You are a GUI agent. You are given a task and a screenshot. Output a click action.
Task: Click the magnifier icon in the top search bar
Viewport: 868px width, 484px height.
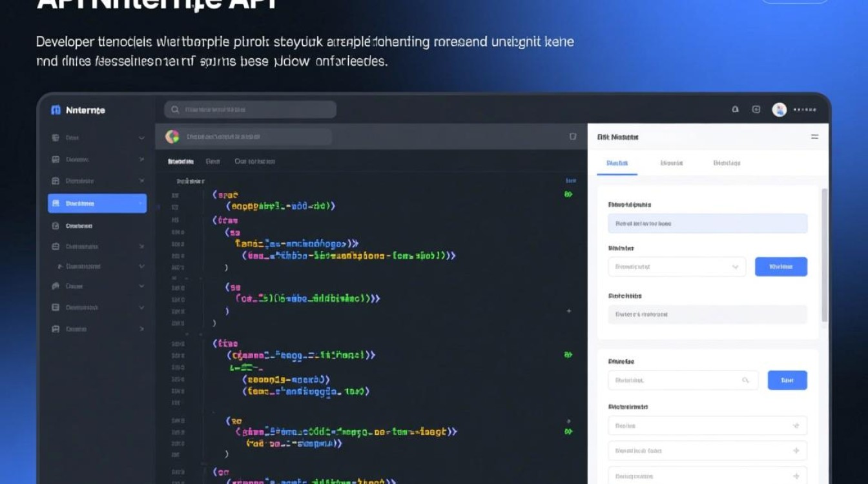click(x=175, y=110)
